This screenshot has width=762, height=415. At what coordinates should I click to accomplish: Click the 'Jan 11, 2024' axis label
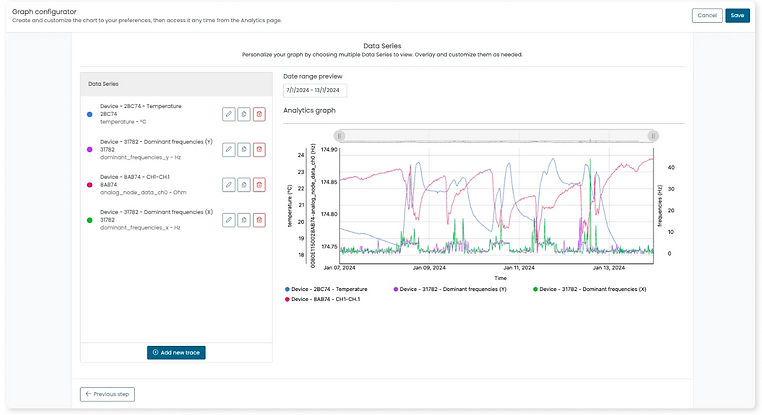click(519, 268)
